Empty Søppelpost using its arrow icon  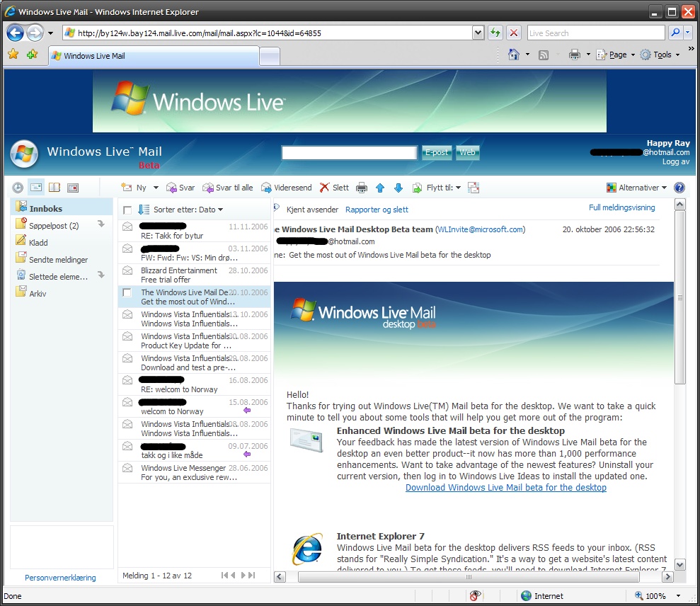pyautogui.click(x=101, y=224)
